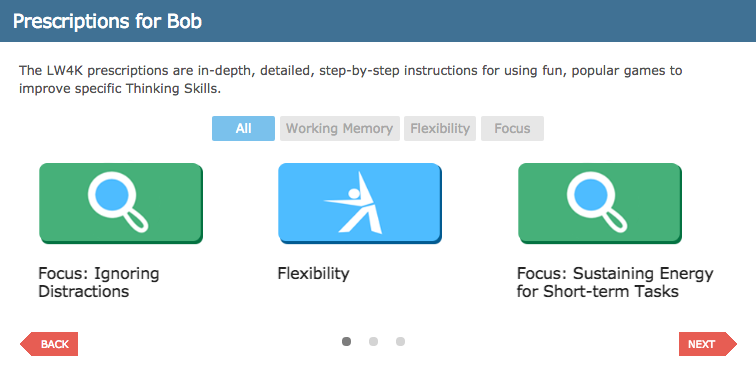Viewport: 756px width, 372px height.
Task: Select the All filter tab
Action: 243,129
